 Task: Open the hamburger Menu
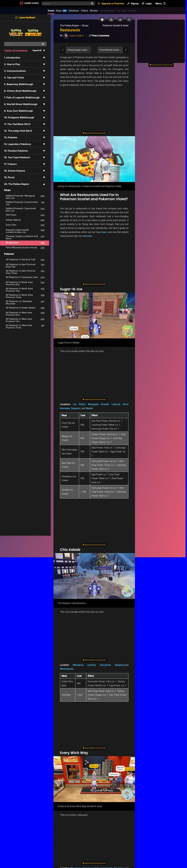[x=160, y=3]
